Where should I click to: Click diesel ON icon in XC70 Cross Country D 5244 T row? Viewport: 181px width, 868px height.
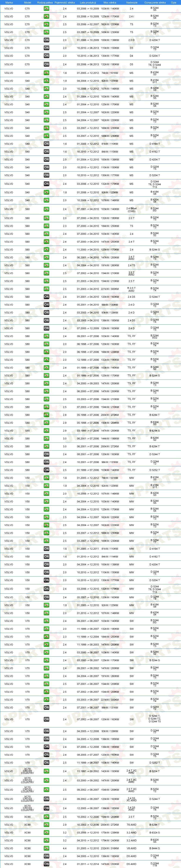(x=47, y=799)
